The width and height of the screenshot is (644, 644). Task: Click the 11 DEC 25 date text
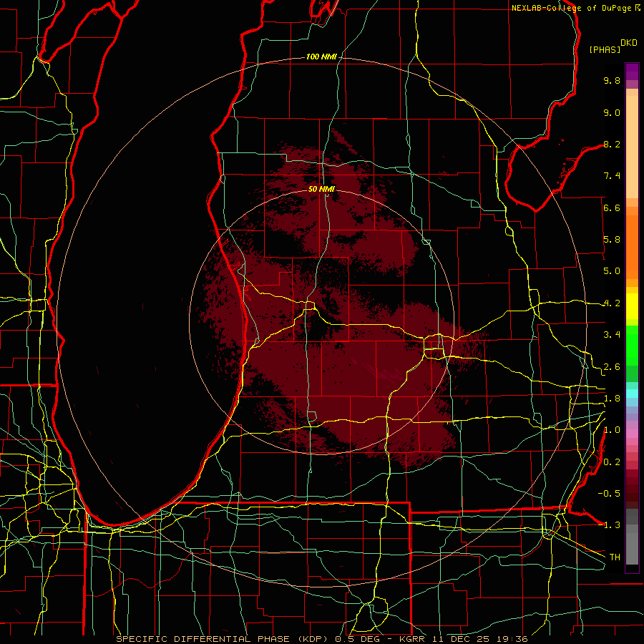(x=459, y=639)
